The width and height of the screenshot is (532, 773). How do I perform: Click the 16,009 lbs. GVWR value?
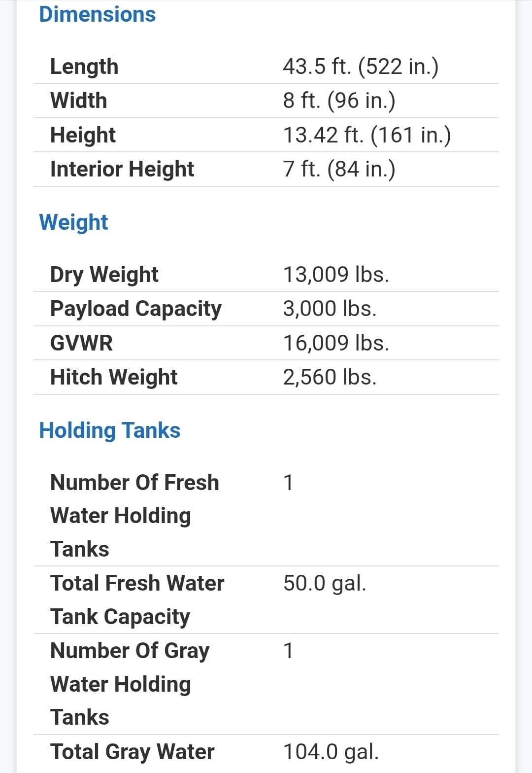tap(336, 343)
